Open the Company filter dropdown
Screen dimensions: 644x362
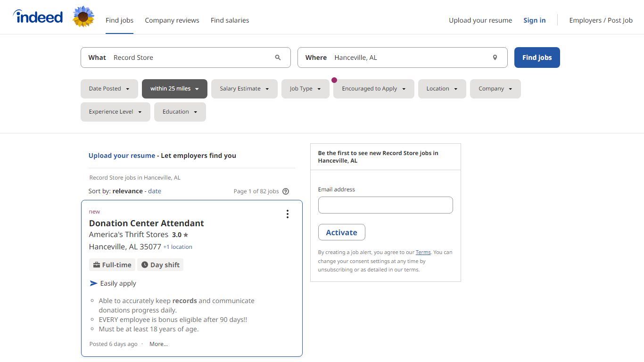pos(495,89)
